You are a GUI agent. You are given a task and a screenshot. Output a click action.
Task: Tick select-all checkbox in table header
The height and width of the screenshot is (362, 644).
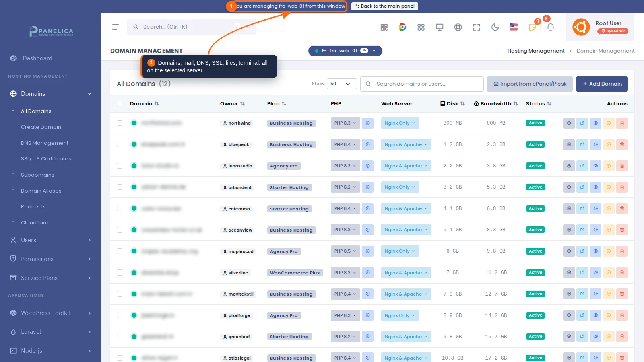pos(120,103)
